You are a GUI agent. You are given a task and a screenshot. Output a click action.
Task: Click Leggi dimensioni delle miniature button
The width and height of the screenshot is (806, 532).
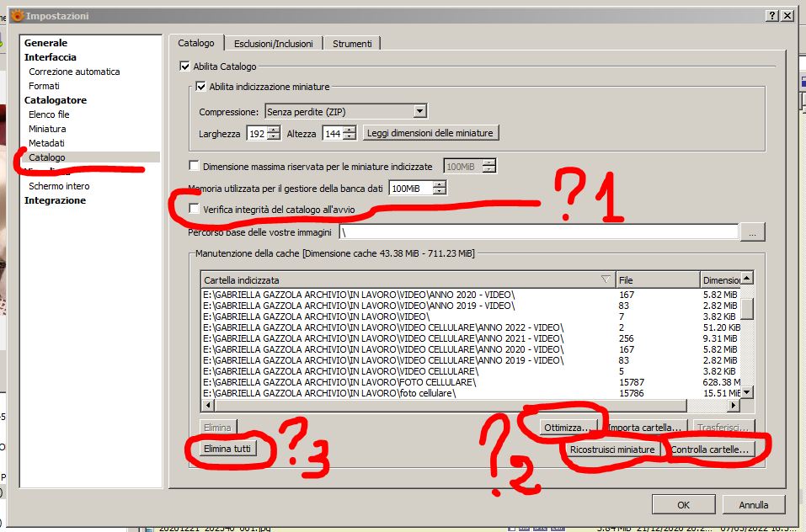[430, 133]
